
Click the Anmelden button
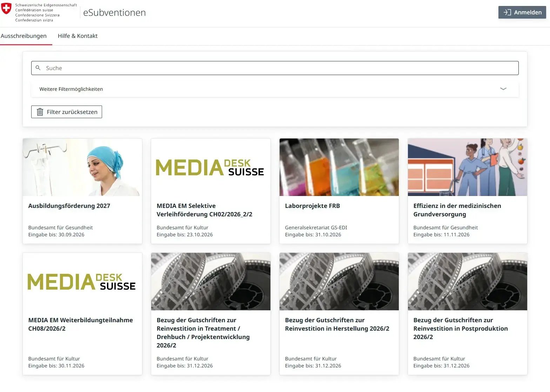point(522,12)
